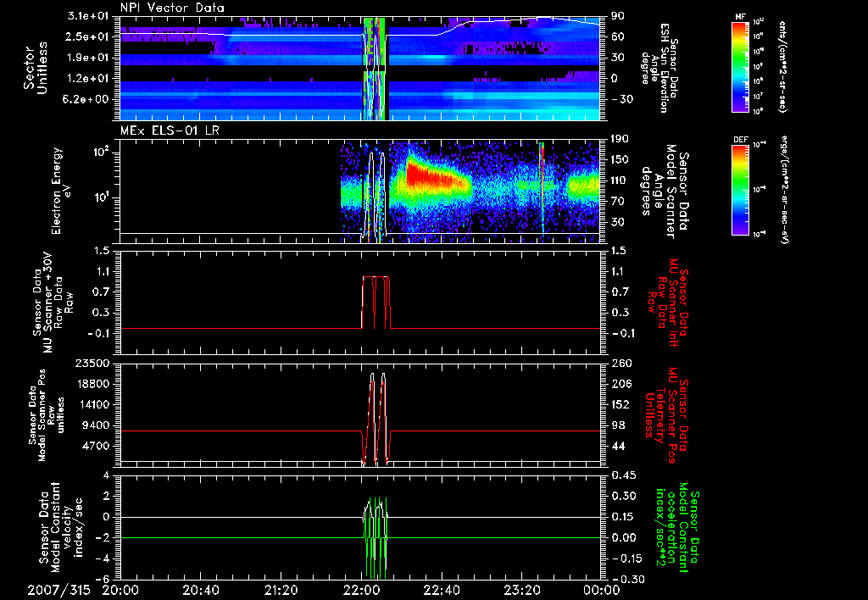Click the '90' sun elevation tick label

617,16
